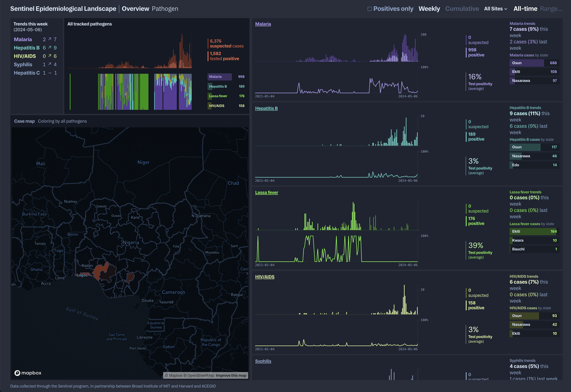Enable the Positives only checkbox
Viewport: 571px width, 392px height.
(370, 9)
